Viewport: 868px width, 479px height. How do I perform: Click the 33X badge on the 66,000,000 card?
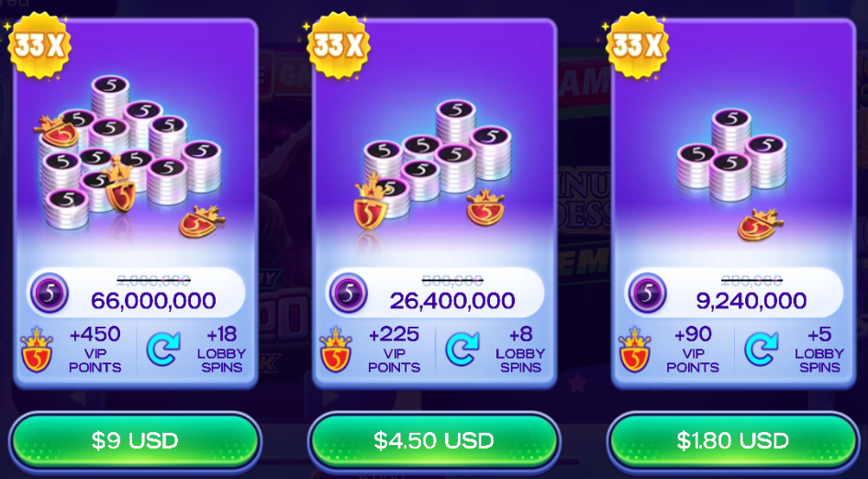coord(39,46)
